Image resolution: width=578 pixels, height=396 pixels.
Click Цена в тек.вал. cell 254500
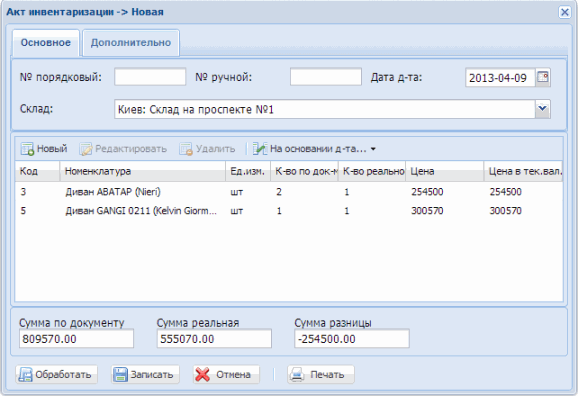click(x=505, y=192)
